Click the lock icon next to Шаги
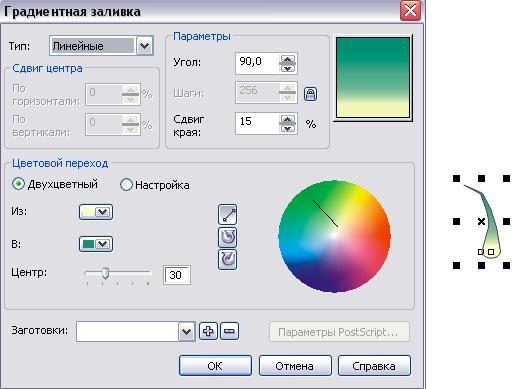Image resolution: width=527 pixels, height=389 pixels. pyautogui.click(x=310, y=94)
